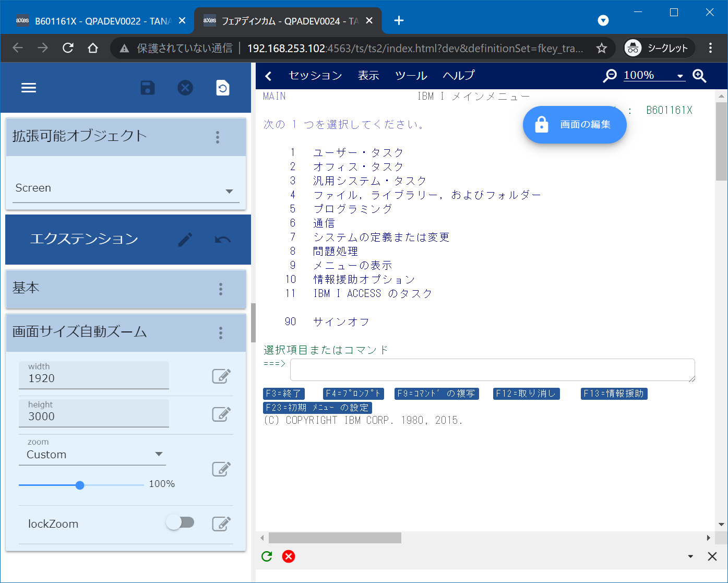The height and width of the screenshot is (583, 728).
Task: Click the F13=情報援助 button
Action: tap(614, 394)
